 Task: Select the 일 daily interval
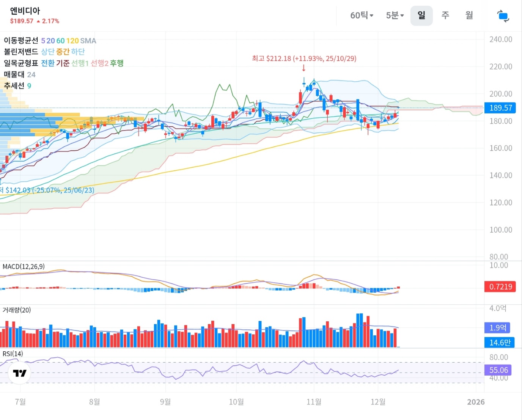tap(421, 16)
